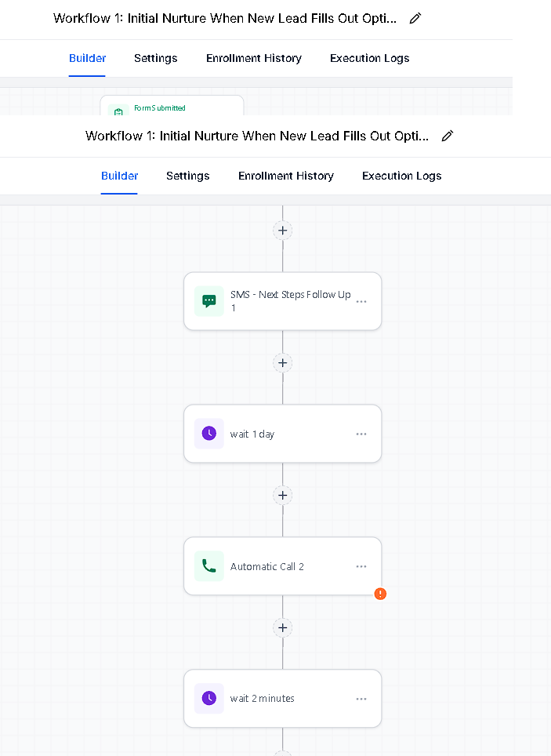Click the "Form Submitted" trigger label
Screen dimensions: 551x756
tap(160, 108)
